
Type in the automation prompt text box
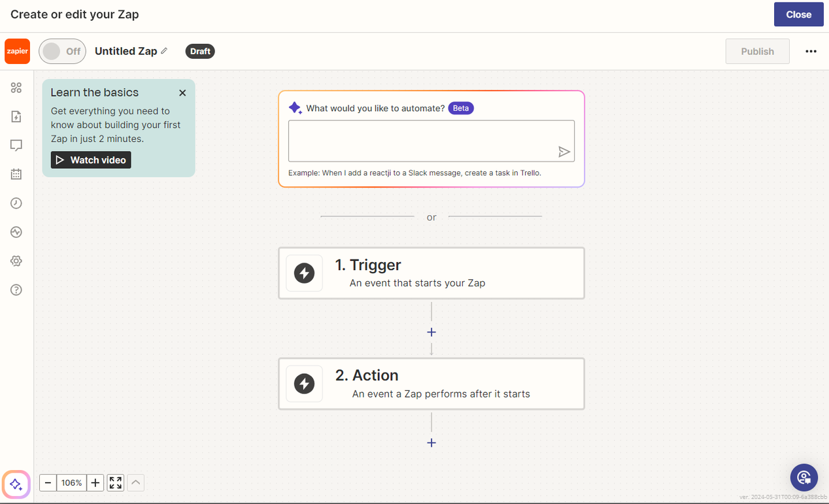pos(422,140)
